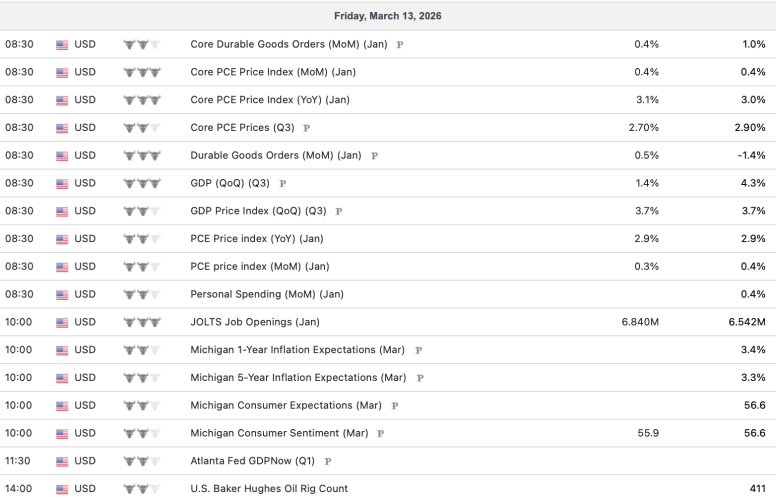Image resolution: width=776 pixels, height=498 pixels.
Task: Click the preliminary icon beside Core Durable Goods Orders
Action: pyautogui.click(x=400, y=45)
